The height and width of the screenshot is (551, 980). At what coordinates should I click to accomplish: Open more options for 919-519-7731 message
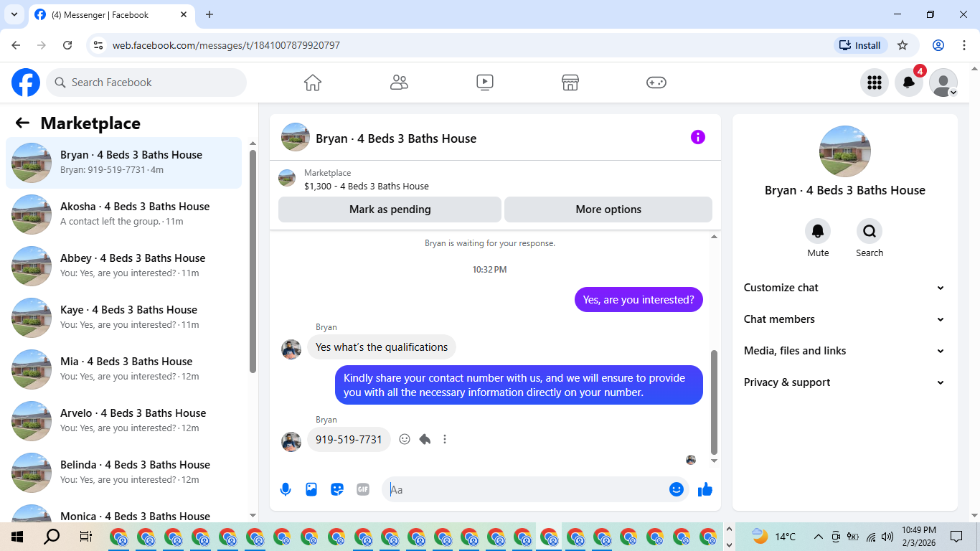point(445,439)
